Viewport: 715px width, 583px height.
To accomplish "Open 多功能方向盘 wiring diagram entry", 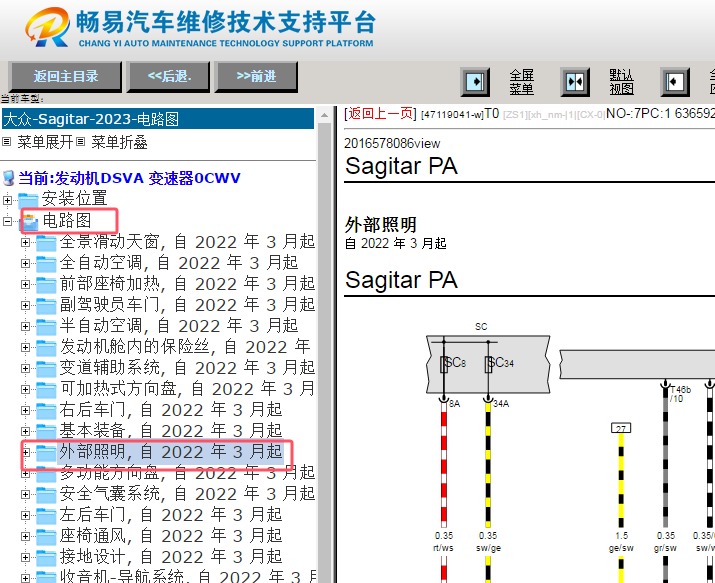I will [187, 473].
